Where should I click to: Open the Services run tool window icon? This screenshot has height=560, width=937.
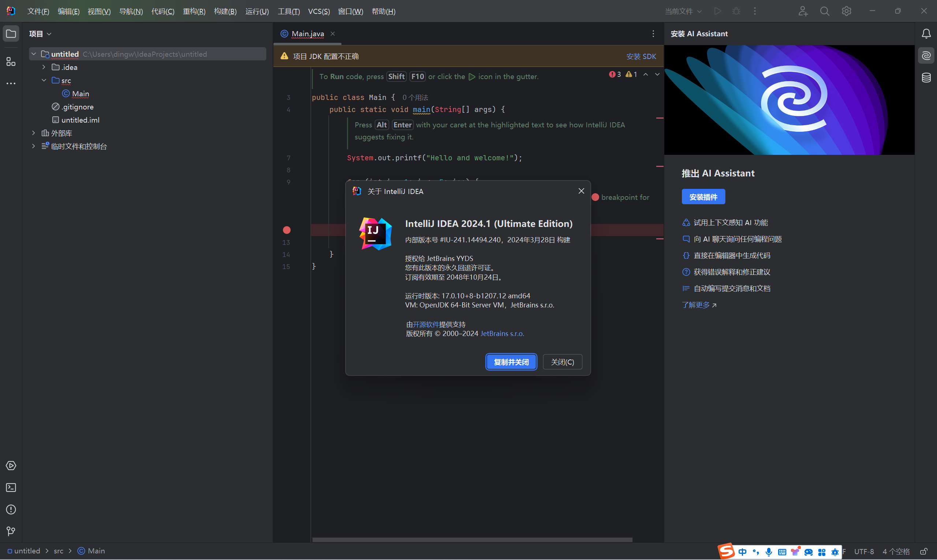[x=11, y=466]
